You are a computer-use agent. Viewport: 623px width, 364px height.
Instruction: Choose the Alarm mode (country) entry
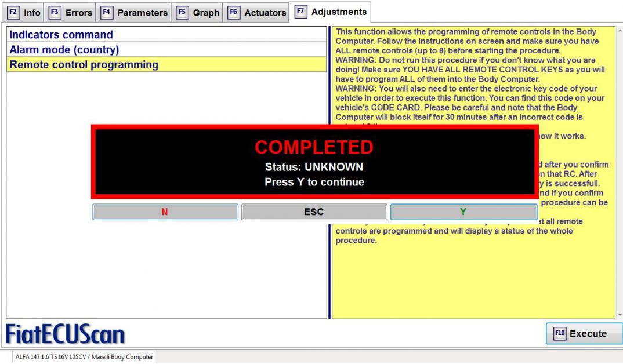(166, 50)
